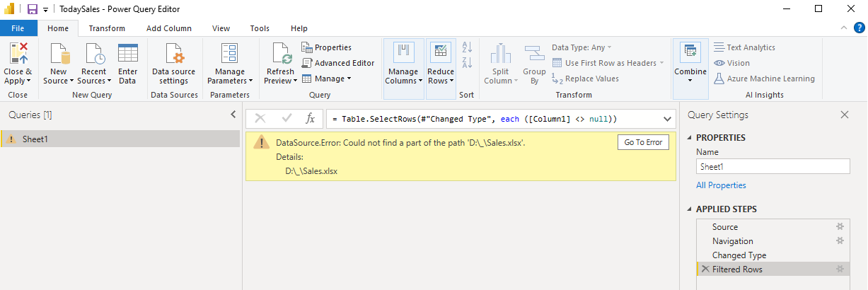This screenshot has height=290, width=868.
Task: Open Filtered Rows step settings gear
Action: (x=840, y=269)
